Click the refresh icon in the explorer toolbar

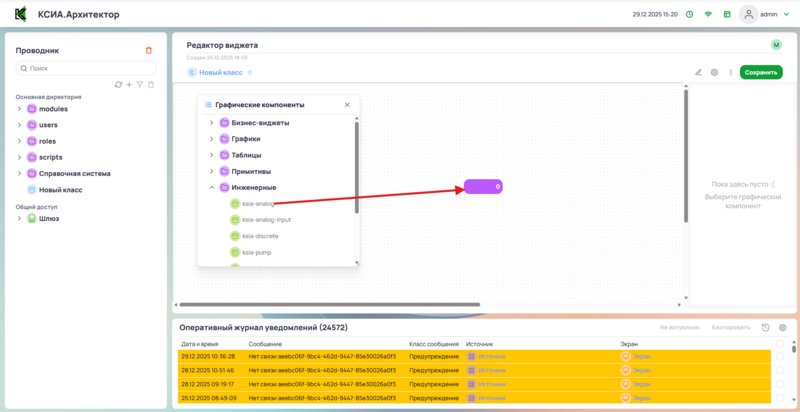click(x=118, y=84)
